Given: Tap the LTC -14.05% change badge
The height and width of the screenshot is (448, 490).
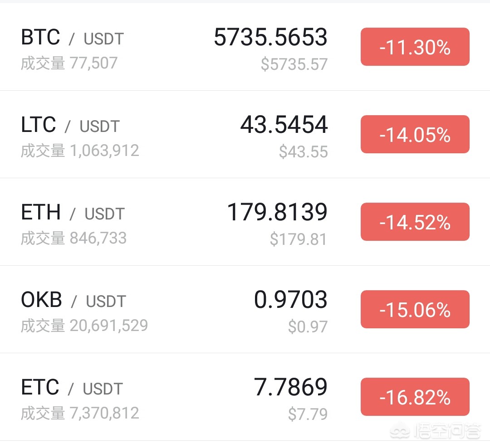Looking at the screenshot, I should click(x=415, y=135).
